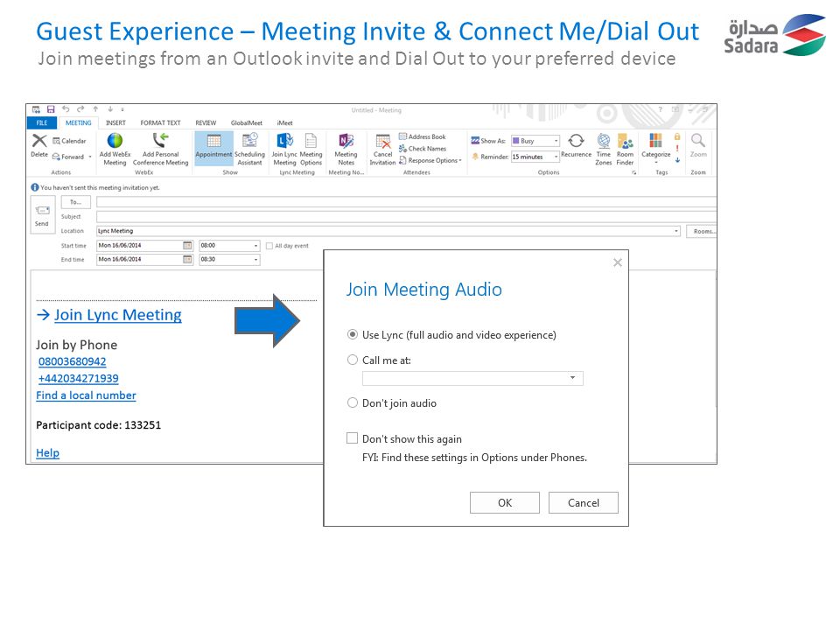Click the Zoom magnifier icon
Viewport: 840px width, 630px height.
(697, 140)
